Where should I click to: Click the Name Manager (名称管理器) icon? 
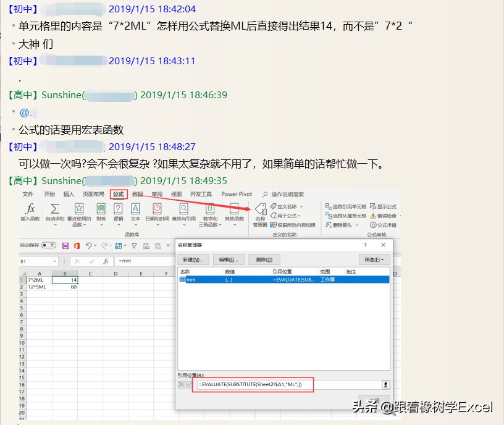(x=261, y=211)
